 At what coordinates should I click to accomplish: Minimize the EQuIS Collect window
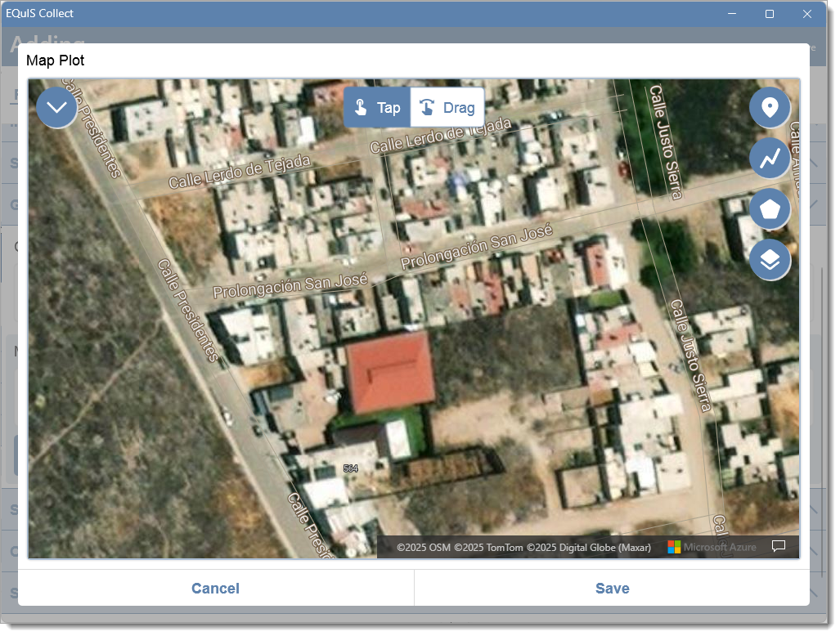732,14
